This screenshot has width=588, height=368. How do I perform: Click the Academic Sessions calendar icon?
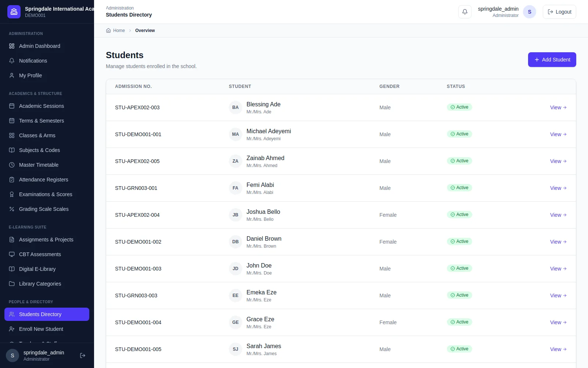12,106
